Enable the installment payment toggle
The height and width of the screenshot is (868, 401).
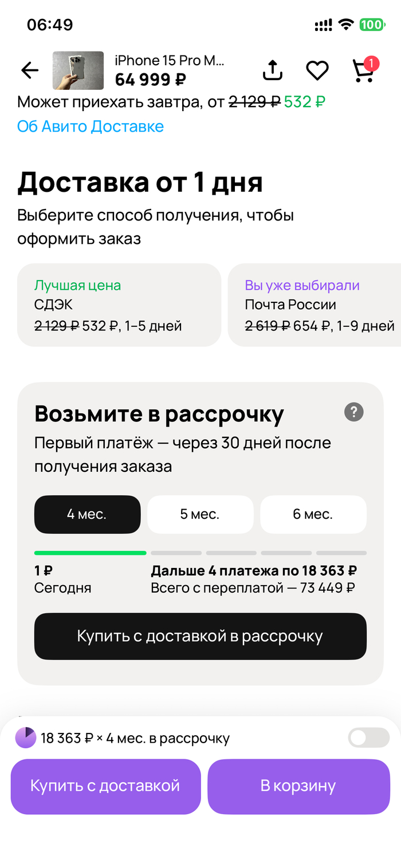368,738
